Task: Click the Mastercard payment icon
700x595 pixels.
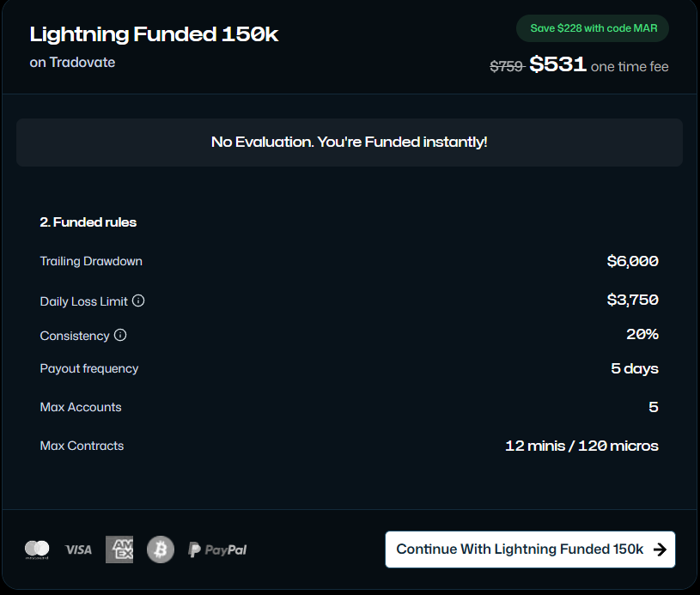Action: (37, 549)
